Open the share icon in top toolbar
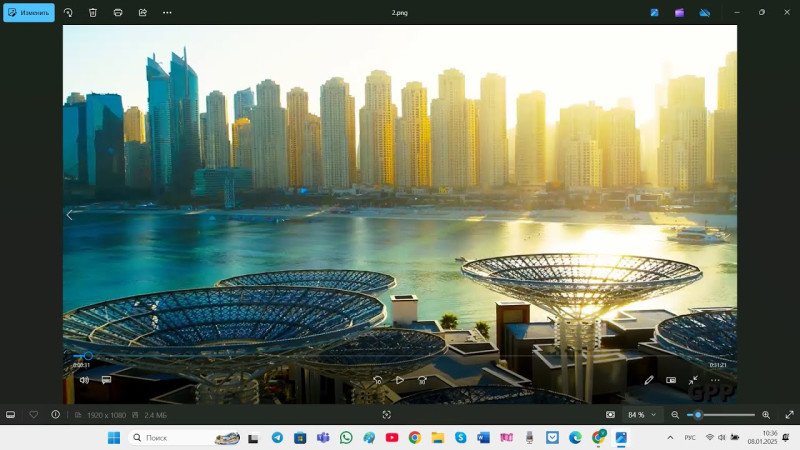The height and width of the screenshot is (450, 800). click(142, 13)
